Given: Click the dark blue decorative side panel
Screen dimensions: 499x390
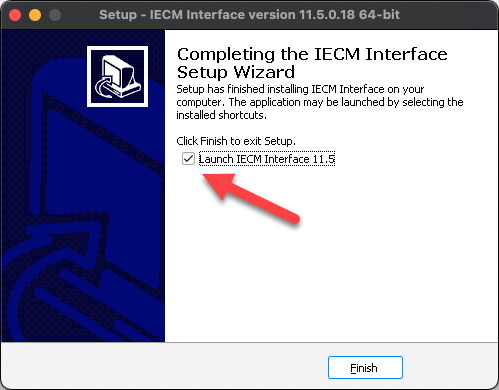Looking at the screenshot, I should tap(83, 186).
